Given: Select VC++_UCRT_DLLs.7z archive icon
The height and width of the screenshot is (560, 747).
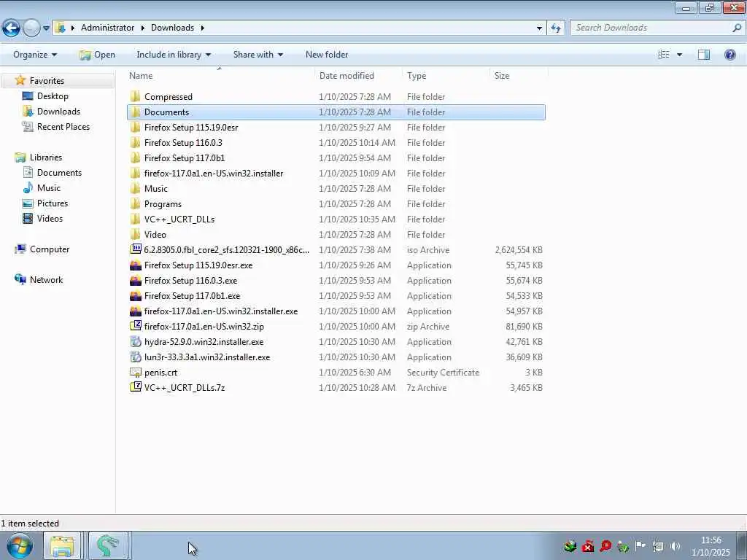Looking at the screenshot, I should 135,387.
